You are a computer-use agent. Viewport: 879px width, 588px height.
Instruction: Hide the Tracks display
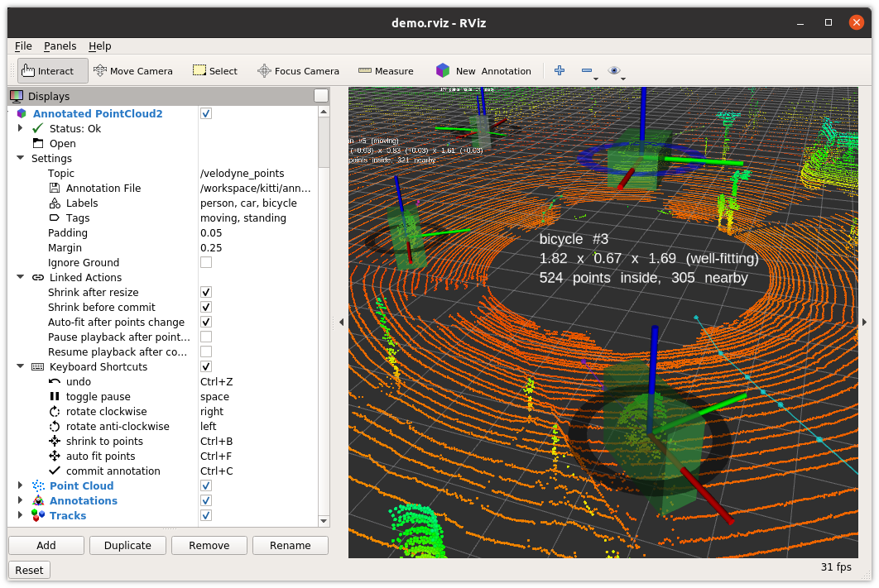coord(206,516)
